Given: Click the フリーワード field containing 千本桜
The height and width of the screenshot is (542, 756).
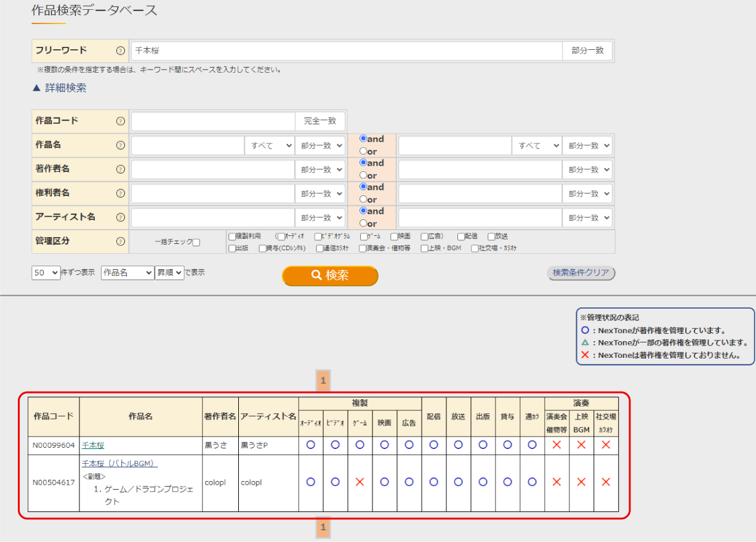Looking at the screenshot, I should [x=347, y=51].
